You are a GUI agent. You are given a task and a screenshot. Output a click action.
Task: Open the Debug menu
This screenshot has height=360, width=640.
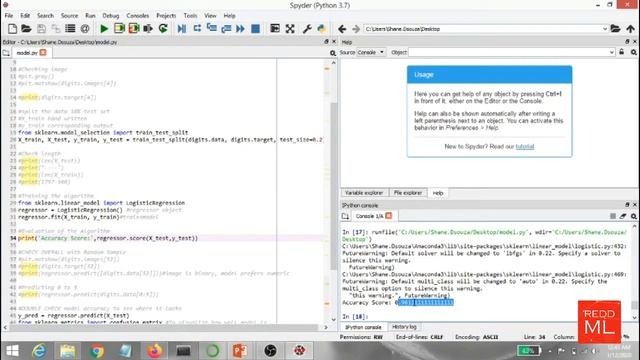coord(111,16)
